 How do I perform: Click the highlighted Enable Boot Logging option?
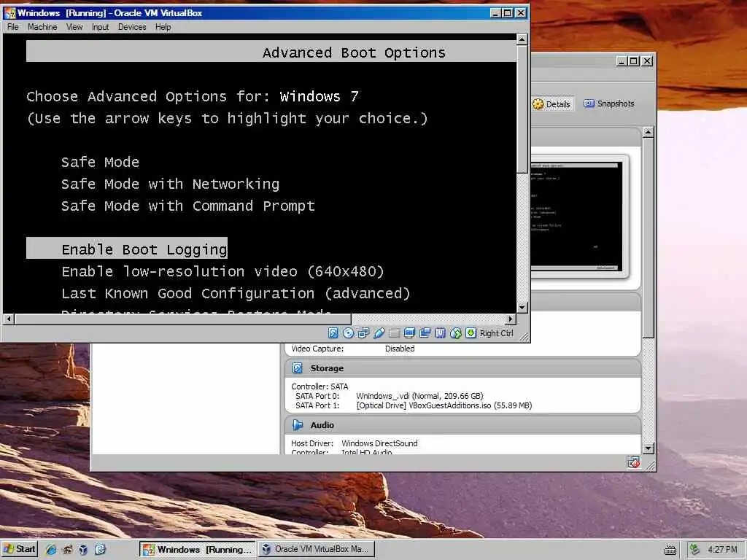[127, 248]
